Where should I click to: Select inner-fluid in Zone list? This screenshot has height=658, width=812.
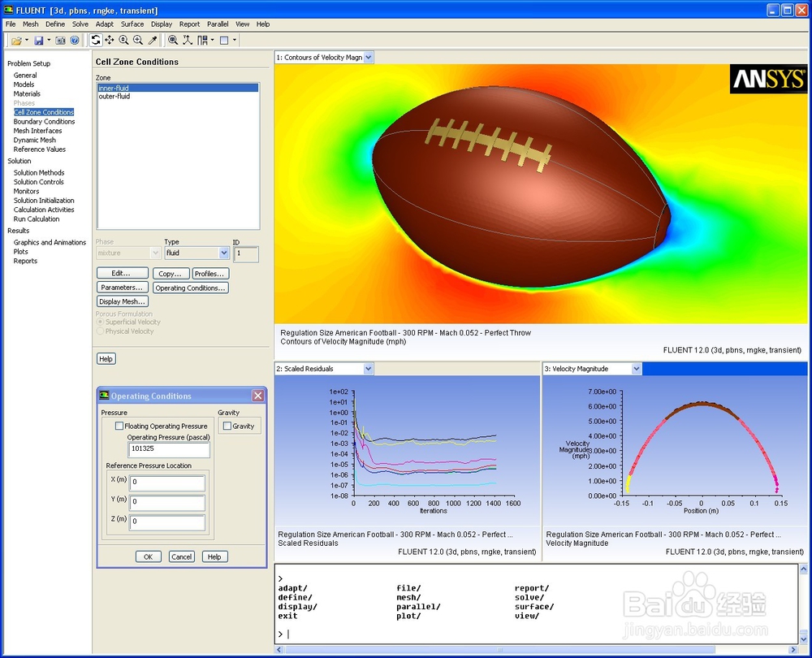click(x=178, y=88)
